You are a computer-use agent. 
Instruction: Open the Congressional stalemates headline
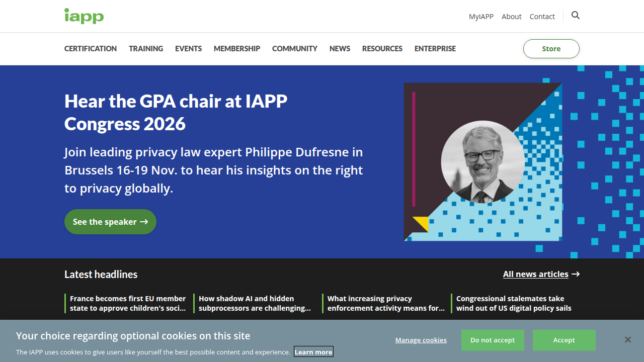pyautogui.click(x=514, y=303)
